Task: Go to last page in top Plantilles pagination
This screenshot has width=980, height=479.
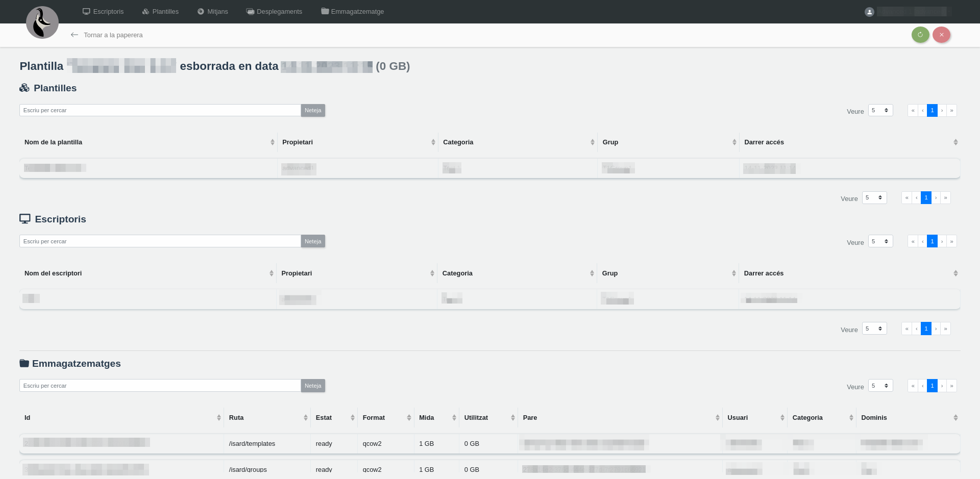Action: point(951,111)
